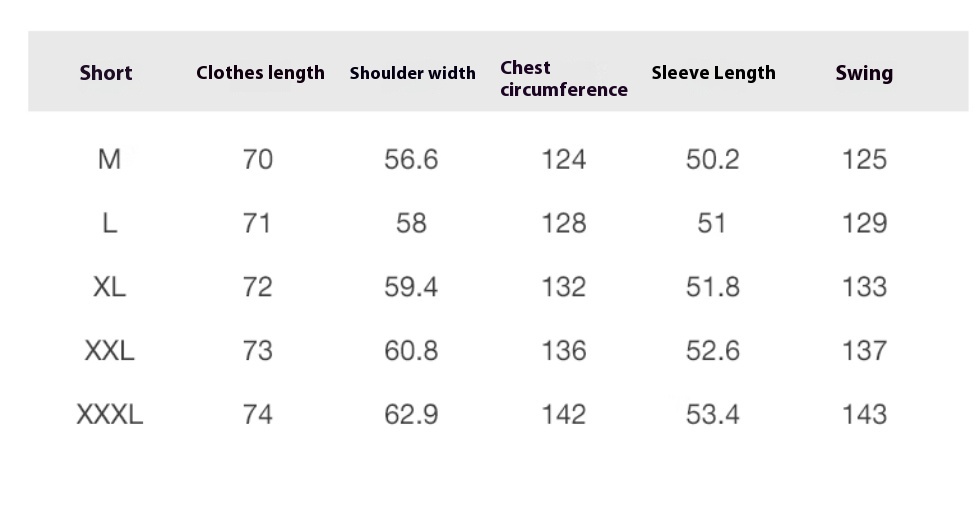This screenshot has width=976, height=508.
Task: Select the Clothes length header
Action: point(260,73)
